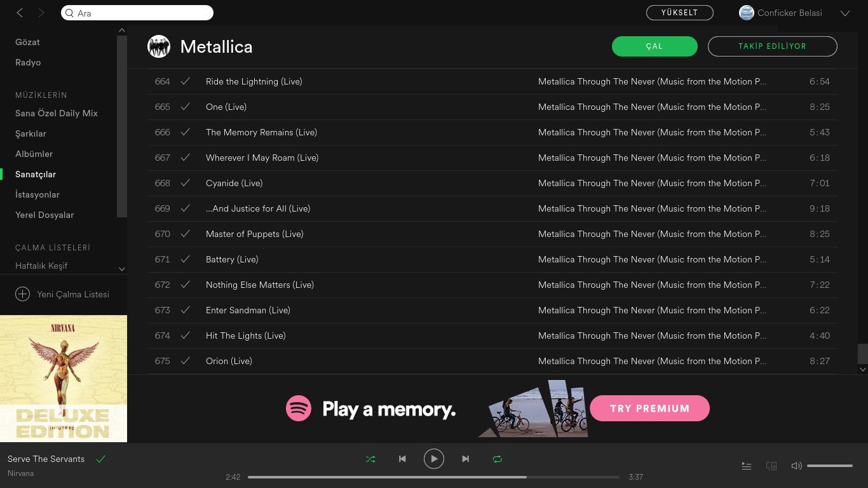Skip to previous track

[402, 459]
